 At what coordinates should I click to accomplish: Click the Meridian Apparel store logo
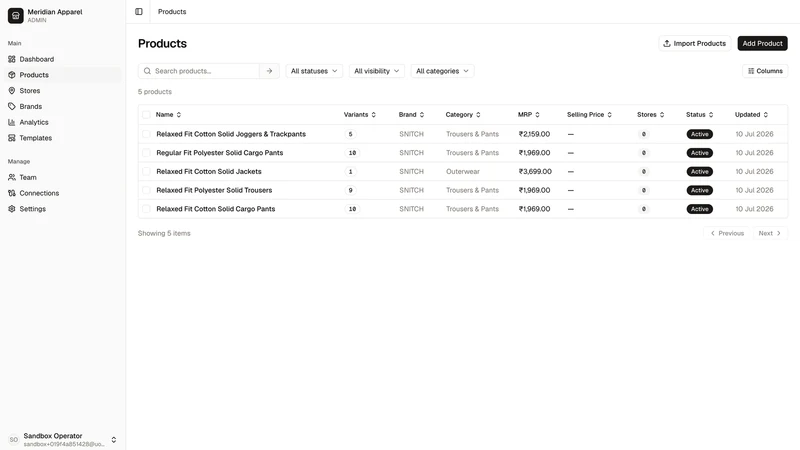16,15
